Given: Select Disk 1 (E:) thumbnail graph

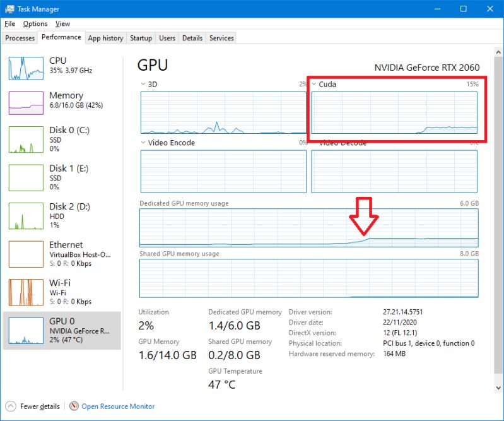Looking at the screenshot, I should coord(26,177).
